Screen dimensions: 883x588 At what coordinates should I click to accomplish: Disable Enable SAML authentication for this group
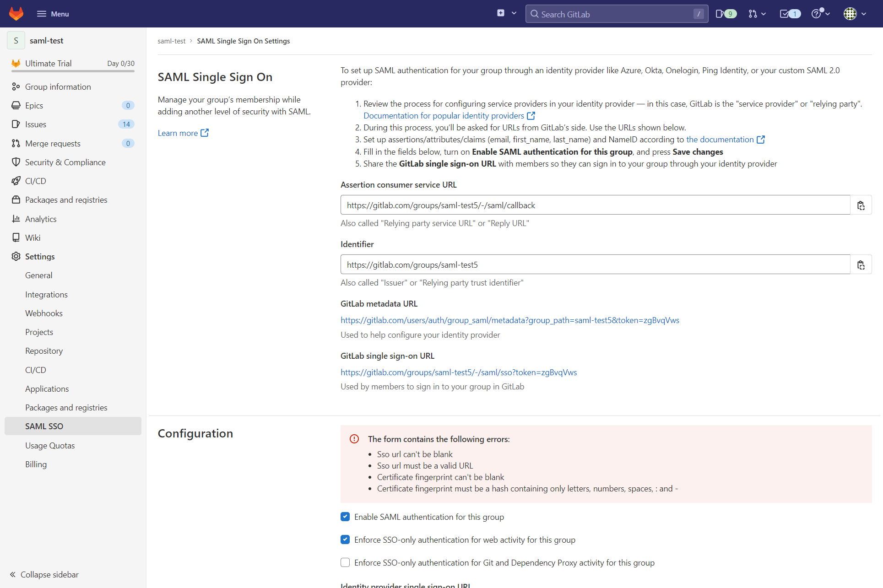[x=345, y=517]
